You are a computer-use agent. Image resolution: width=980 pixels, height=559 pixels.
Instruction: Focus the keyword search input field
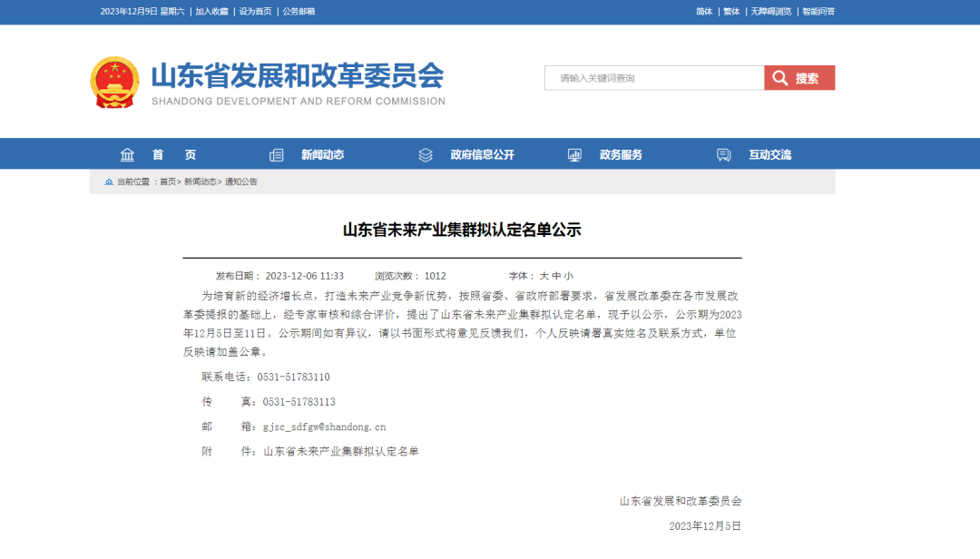coord(654,78)
